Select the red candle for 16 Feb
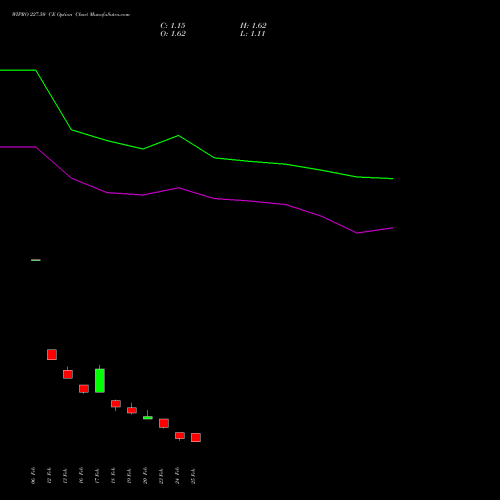 click(x=84, y=389)
